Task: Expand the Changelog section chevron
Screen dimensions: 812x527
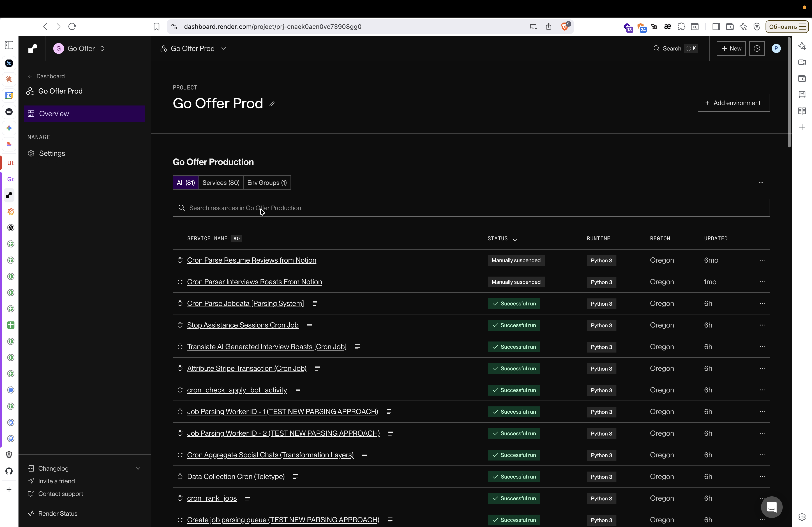Action: [138, 468]
